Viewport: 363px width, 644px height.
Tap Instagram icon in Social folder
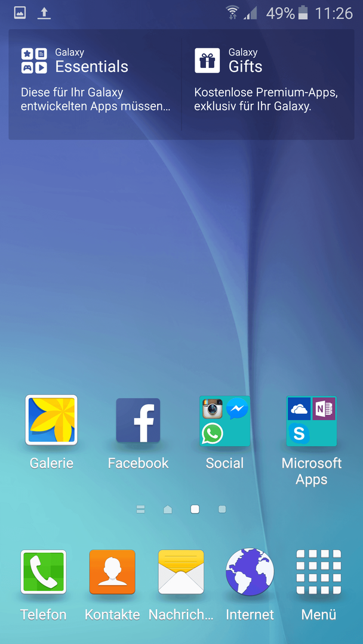coord(213,408)
